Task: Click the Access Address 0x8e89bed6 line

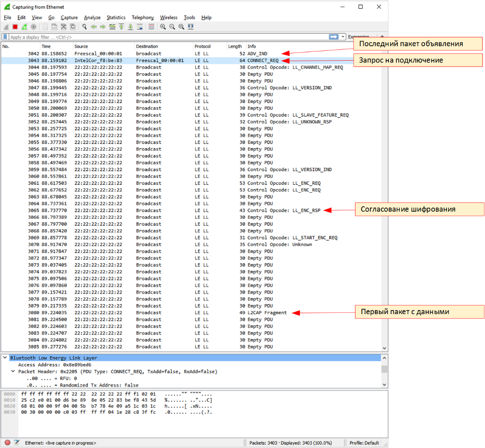Action: (55, 364)
